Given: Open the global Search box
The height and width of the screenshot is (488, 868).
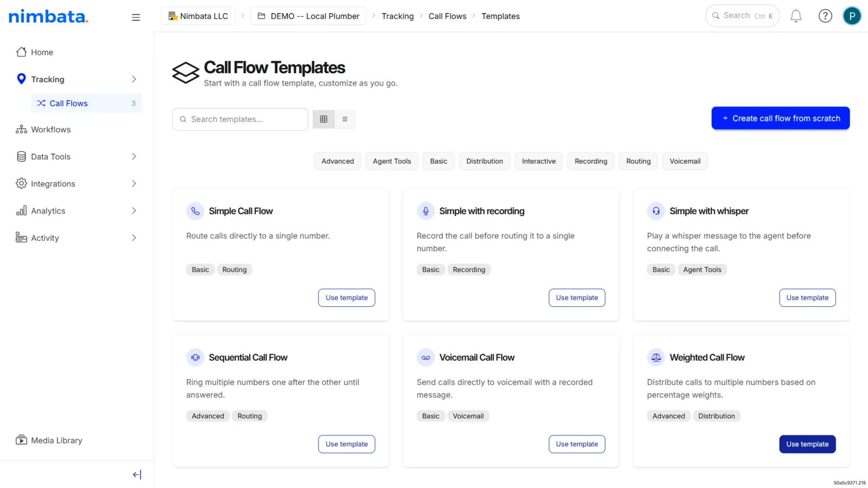Looking at the screenshot, I should click(x=742, y=16).
